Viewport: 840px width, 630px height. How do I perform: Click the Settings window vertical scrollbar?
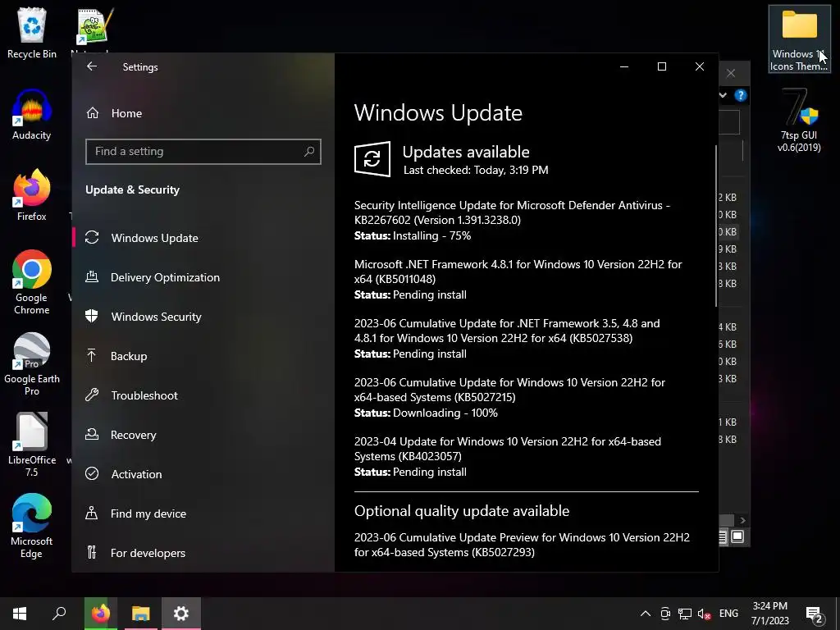716,225
